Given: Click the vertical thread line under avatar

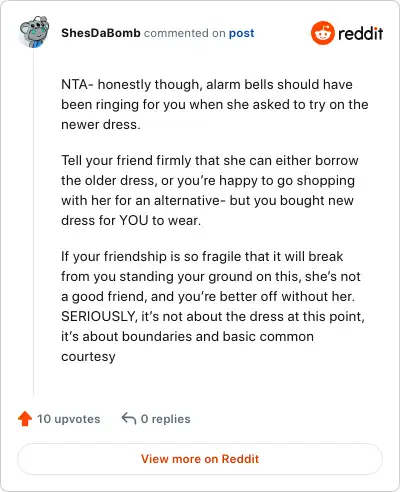Looking at the screenshot, I should tap(34, 222).
